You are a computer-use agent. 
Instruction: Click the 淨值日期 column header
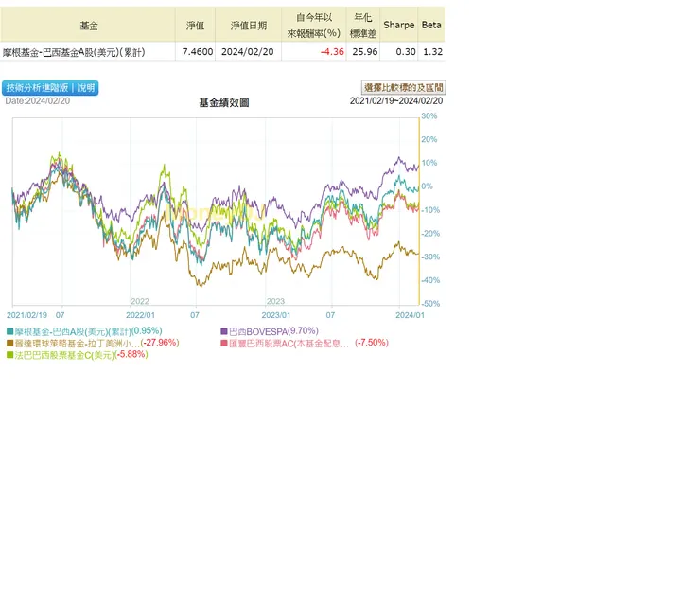click(248, 26)
